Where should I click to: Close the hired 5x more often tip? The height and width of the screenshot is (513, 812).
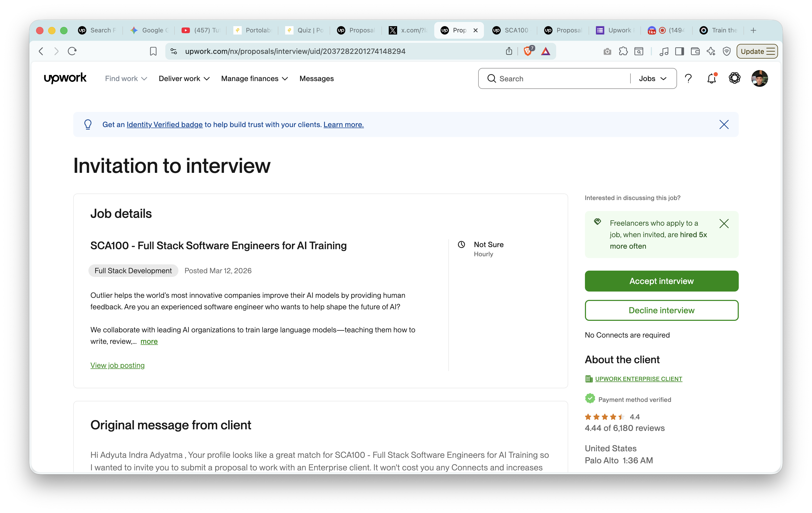724,224
